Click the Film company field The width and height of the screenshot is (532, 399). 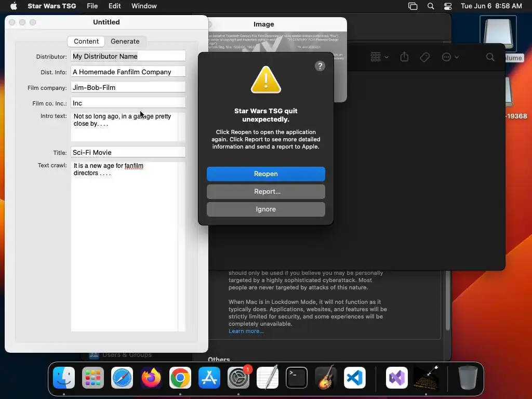128,87
